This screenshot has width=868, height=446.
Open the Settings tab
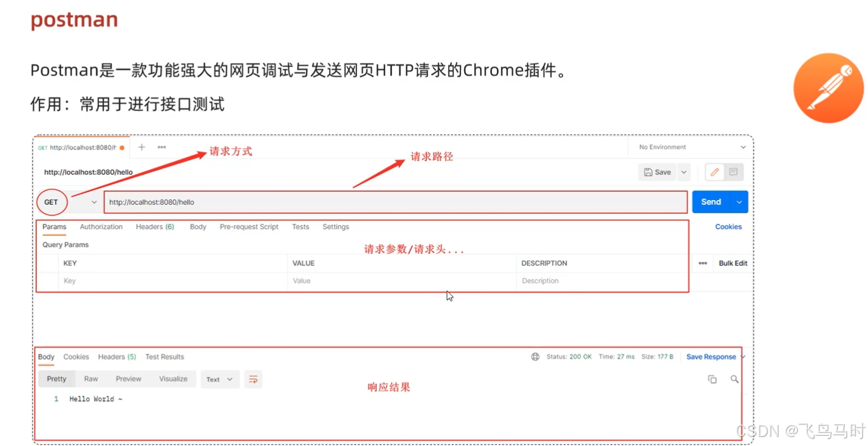pyautogui.click(x=335, y=227)
